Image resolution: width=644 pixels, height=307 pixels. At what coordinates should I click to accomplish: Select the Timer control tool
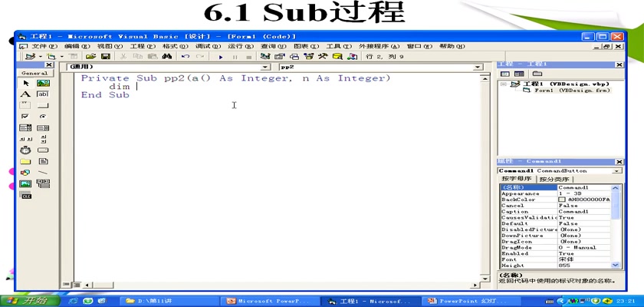pos(26,150)
